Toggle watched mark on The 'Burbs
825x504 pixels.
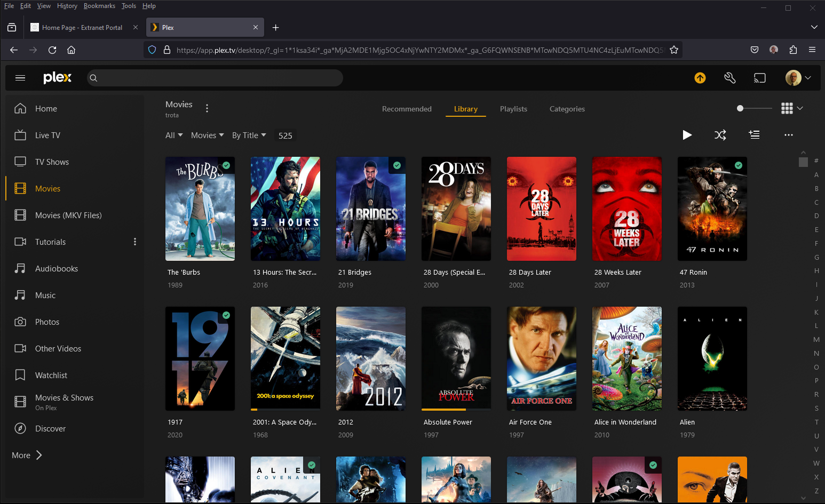[x=226, y=165]
